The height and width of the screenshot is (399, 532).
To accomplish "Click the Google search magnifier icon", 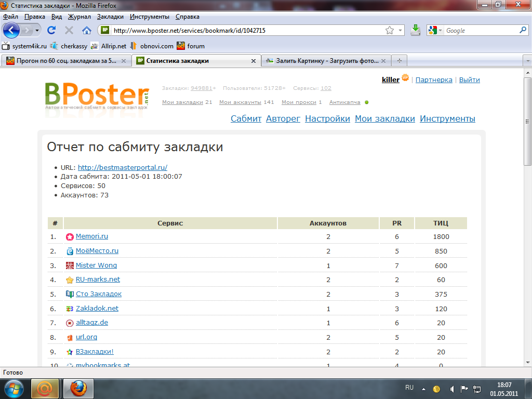I will click(523, 30).
